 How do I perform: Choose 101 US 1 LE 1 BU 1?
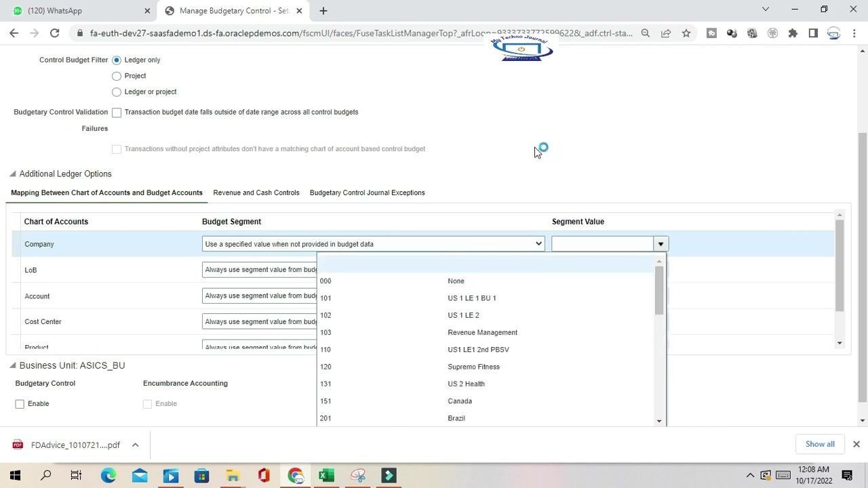[486, 298]
